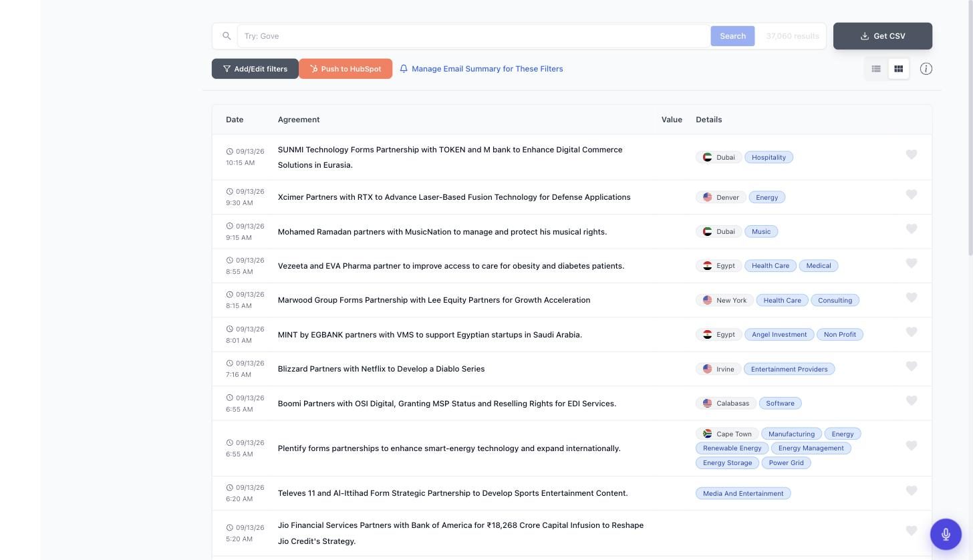Switch to list view layout
Viewport: 973px width, 560px height.
pos(876,69)
